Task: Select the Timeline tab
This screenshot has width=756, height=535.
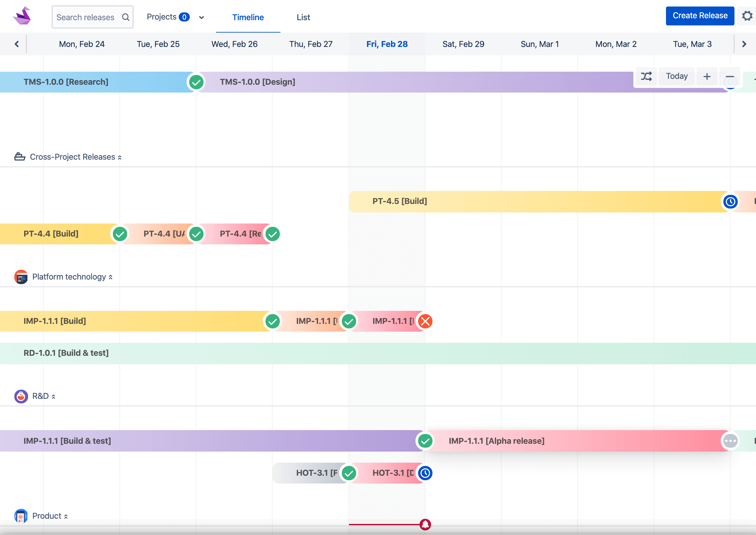Action: point(247,17)
